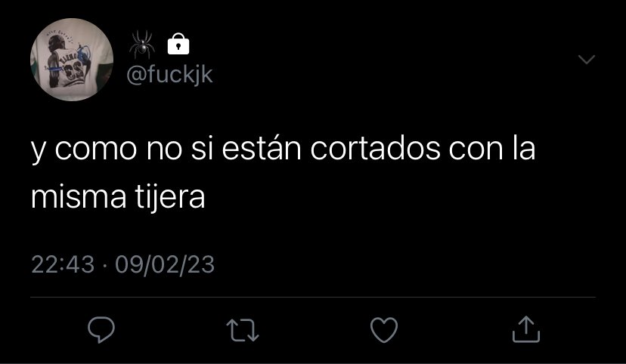Select the 09/02/23 date text
The image size is (626, 364).
(x=165, y=265)
